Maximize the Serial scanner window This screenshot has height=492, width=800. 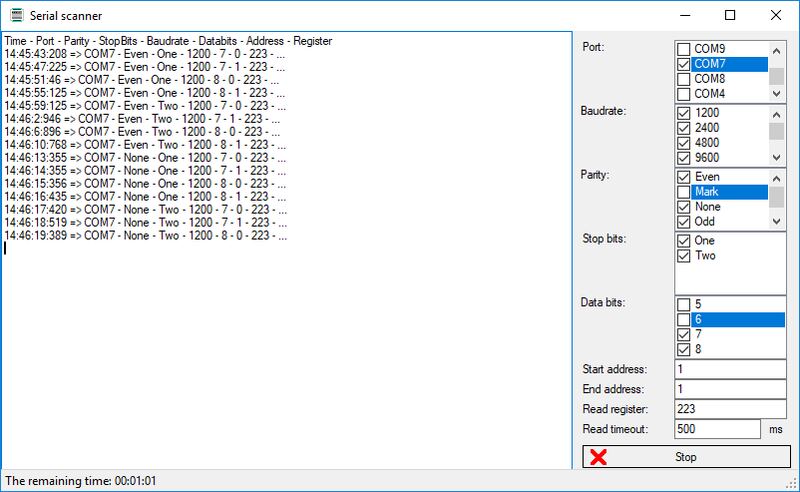click(x=730, y=15)
